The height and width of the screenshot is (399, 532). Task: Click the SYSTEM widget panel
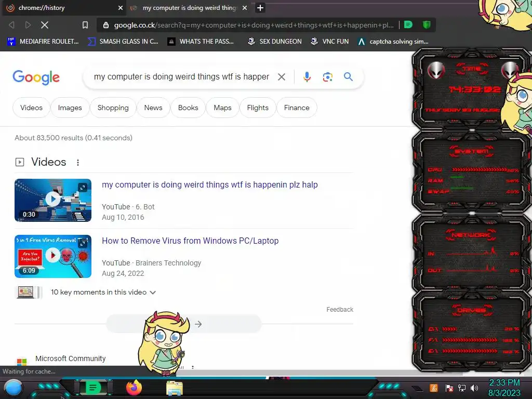click(472, 171)
